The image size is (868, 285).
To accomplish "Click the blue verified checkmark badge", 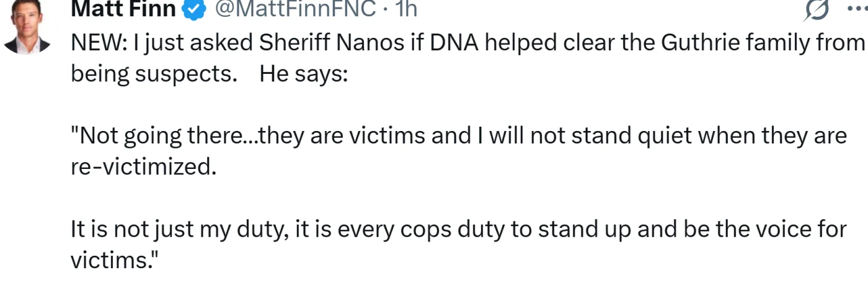I will tap(193, 9).
